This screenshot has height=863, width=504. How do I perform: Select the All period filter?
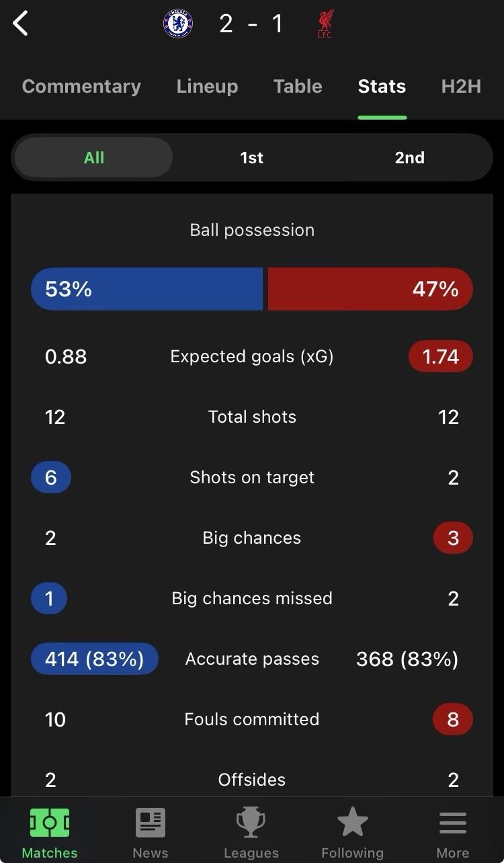(x=94, y=157)
